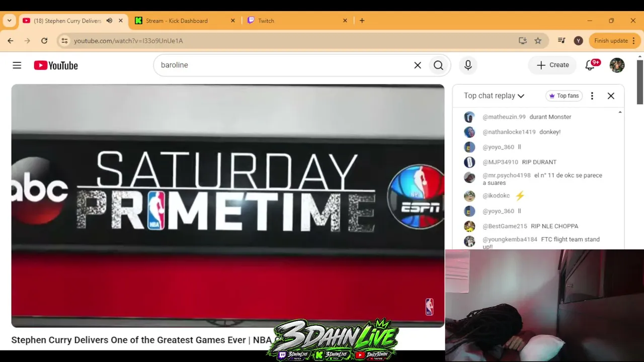644x362 pixels.
Task: Open the YouTube account avatar menu
Action: (617, 65)
